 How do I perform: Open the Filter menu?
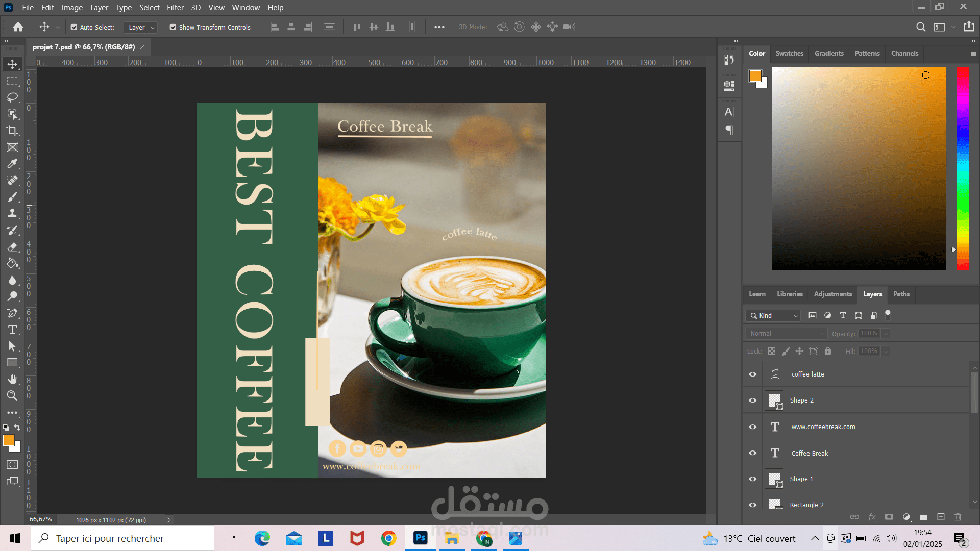point(175,7)
